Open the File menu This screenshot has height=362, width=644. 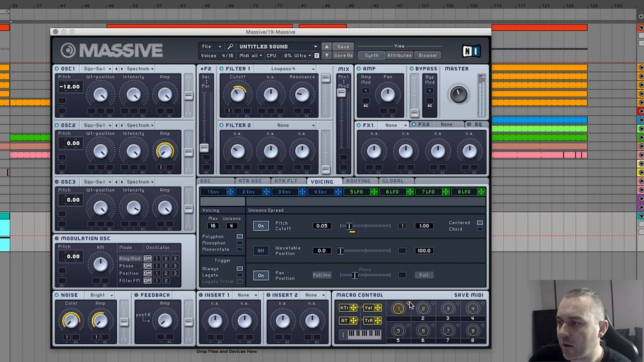click(211, 46)
